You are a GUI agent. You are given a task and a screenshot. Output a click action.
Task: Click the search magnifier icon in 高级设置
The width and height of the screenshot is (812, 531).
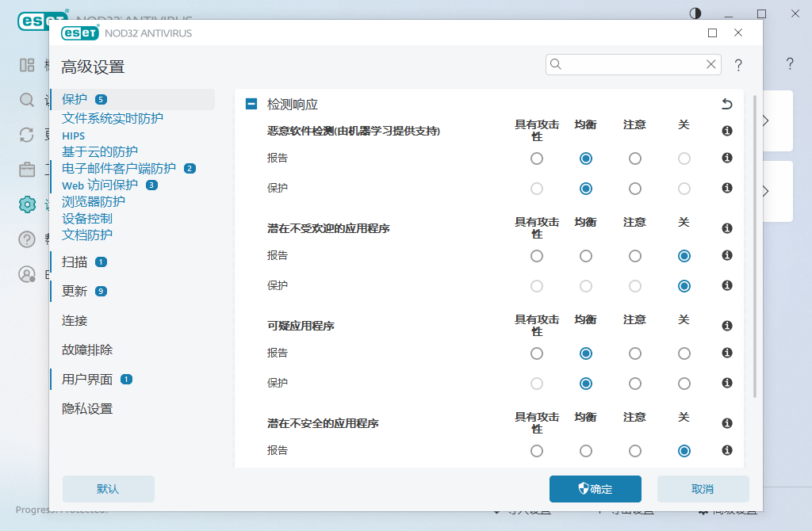pos(556,64)
